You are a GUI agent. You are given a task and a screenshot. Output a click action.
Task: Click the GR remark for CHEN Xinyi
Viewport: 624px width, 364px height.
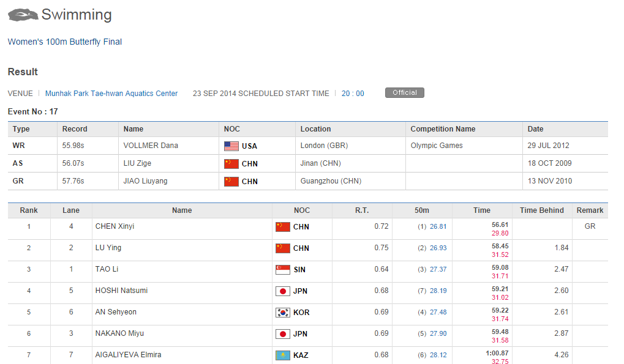coord(590,226)
